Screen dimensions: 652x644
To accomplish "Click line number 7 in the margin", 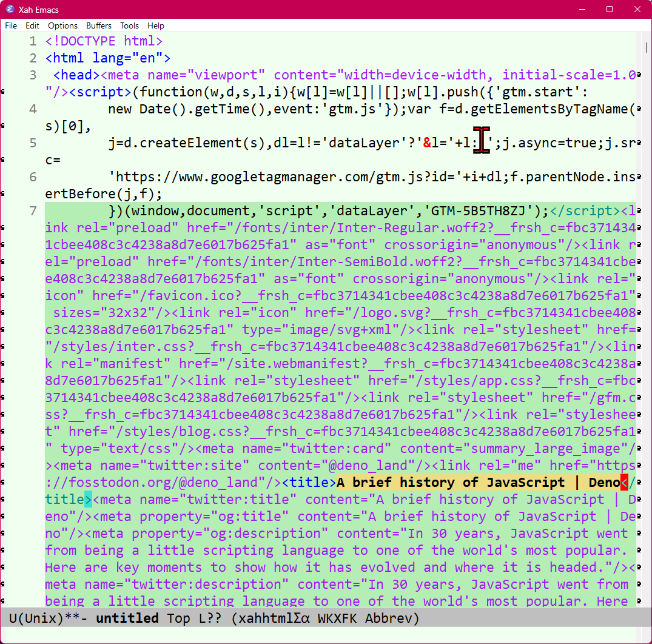I will 33,211.
